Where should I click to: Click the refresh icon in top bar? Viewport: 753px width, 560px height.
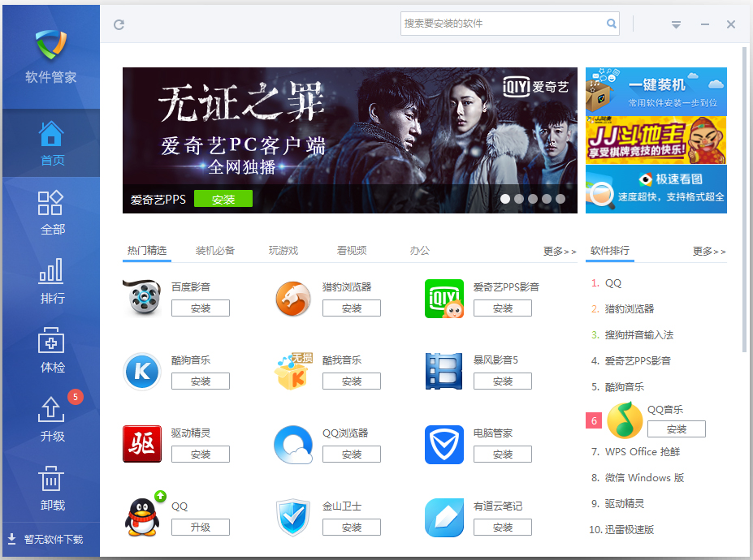tap(119, 24)
